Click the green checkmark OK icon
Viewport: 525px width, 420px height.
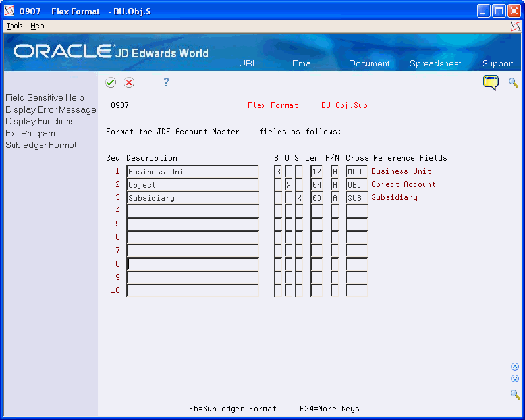click(x=111, y=82)
